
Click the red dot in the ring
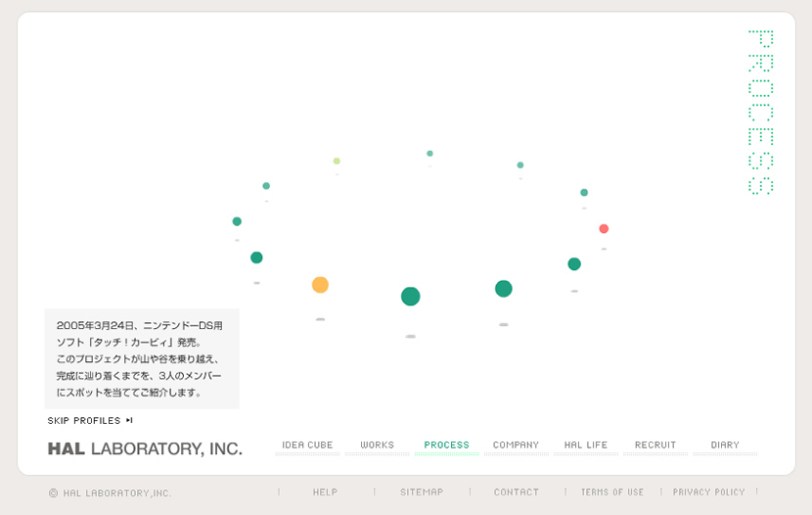604,229
